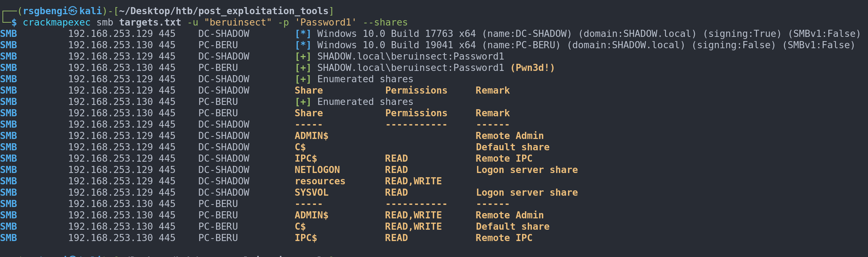The width and height of the screenshot is (868, 257).
Task: Click the SYSVOL share name
Action: [x=311, y=192]
